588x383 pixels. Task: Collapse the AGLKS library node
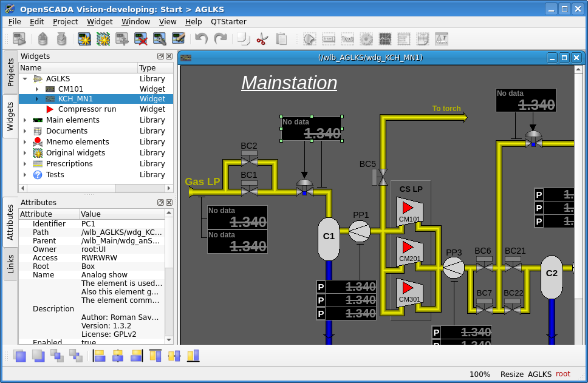pyautogui.click(x=25, y=79)
